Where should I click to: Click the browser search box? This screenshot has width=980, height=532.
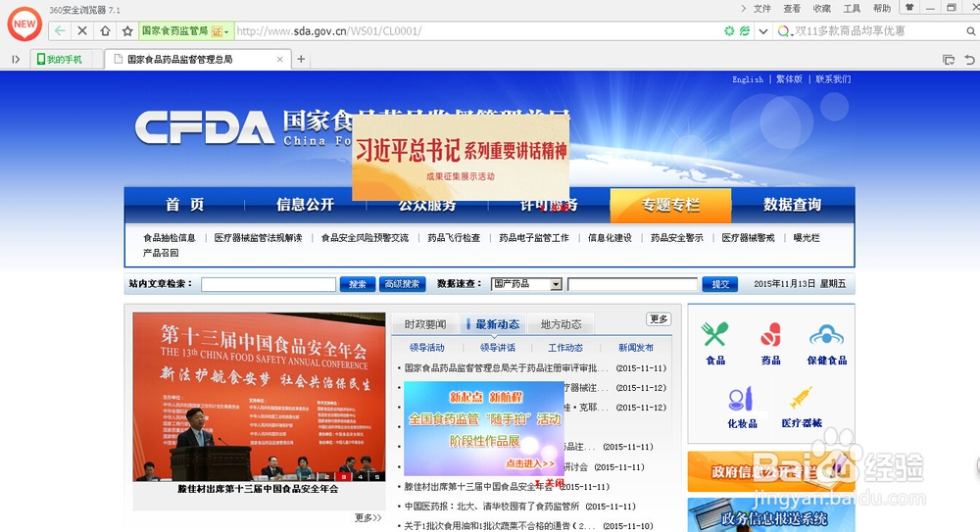(x=878, y=30)
